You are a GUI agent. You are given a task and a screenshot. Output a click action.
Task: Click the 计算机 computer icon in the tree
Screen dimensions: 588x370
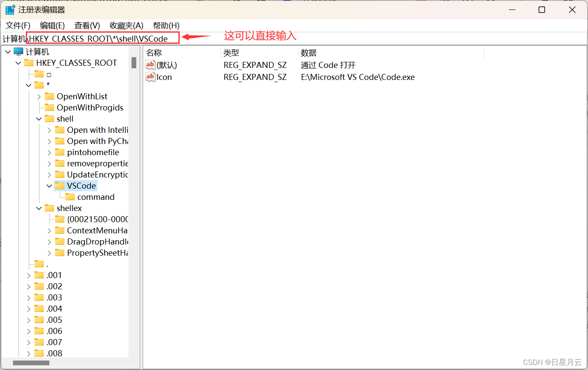point(18,52)
